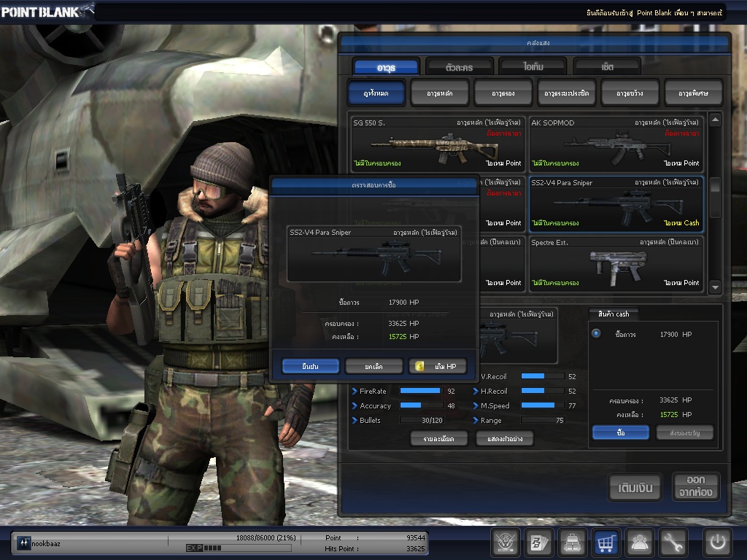747x560 pixels.
Task: Open the shopping cart shop icon
Action: coord(605,542)
